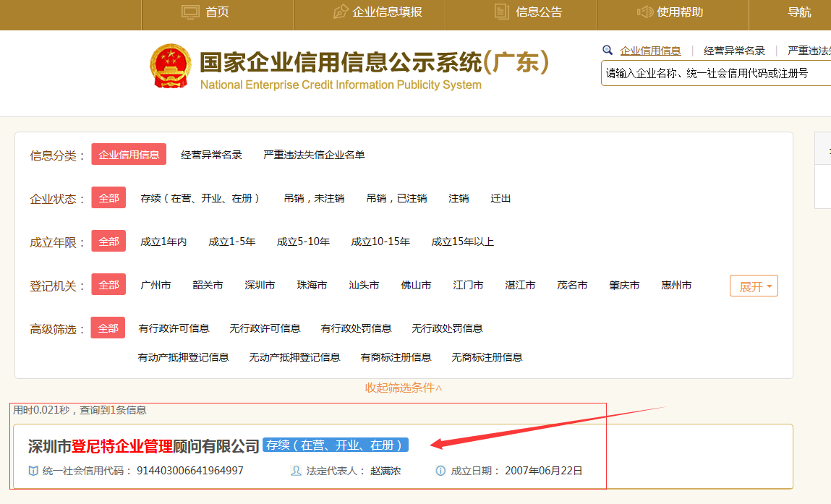Screen dimensions: 831x504
Task: Select 全部 in 成立年限 row
Action: [108, 241]
